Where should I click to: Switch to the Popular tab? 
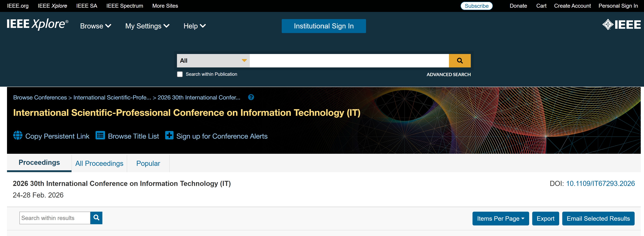tap(148, 163)
